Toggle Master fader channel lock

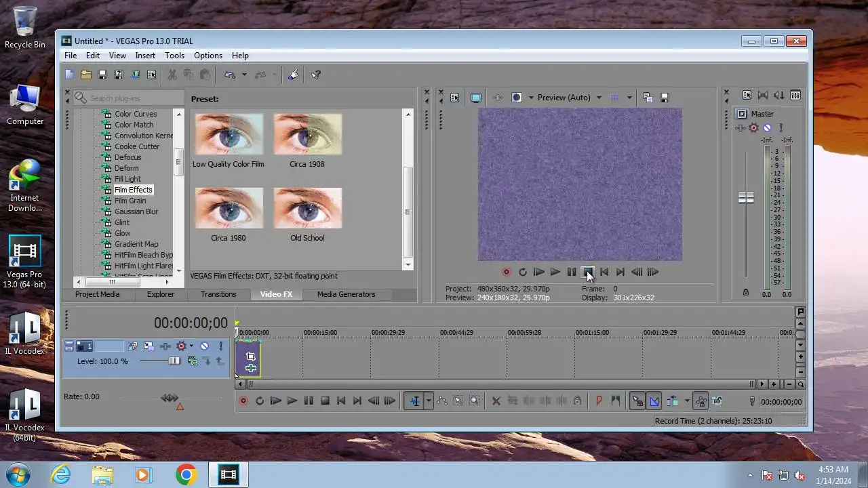(x=746, y=293)
